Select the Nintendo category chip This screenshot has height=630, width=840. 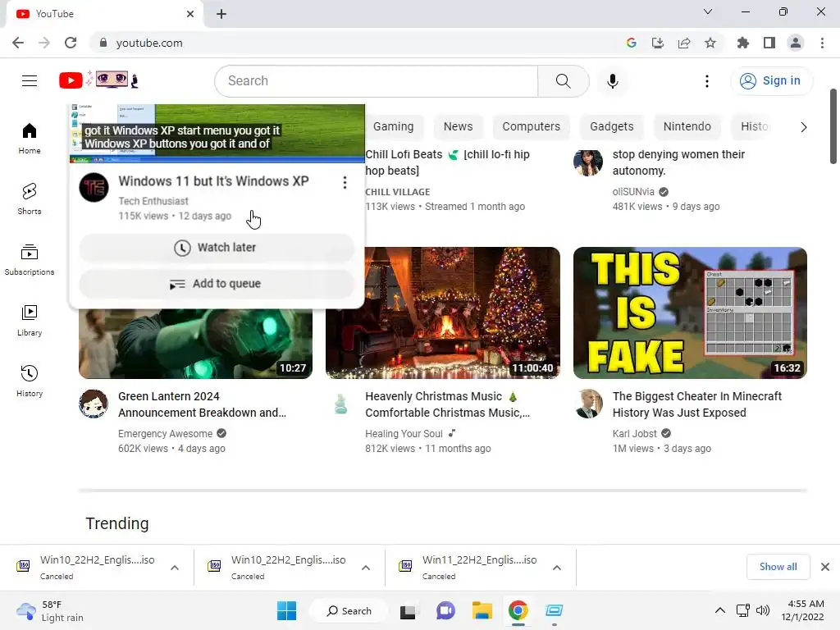tap(687, 127)
